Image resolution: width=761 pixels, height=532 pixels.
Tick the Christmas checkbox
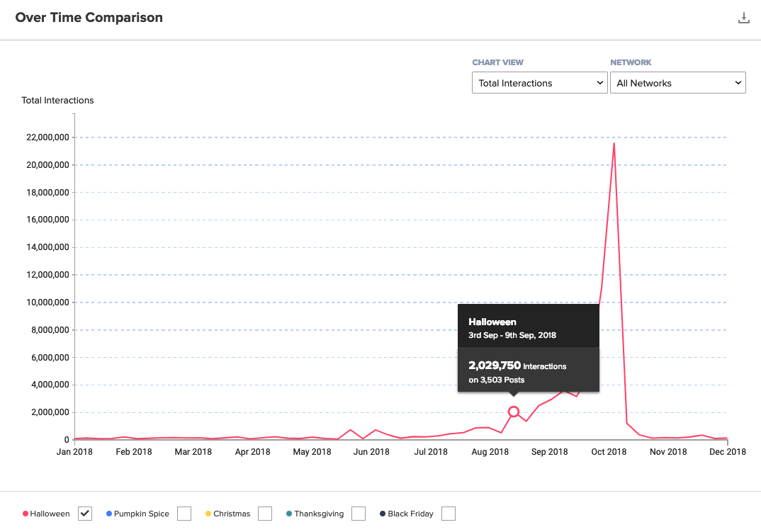point(265,514)
